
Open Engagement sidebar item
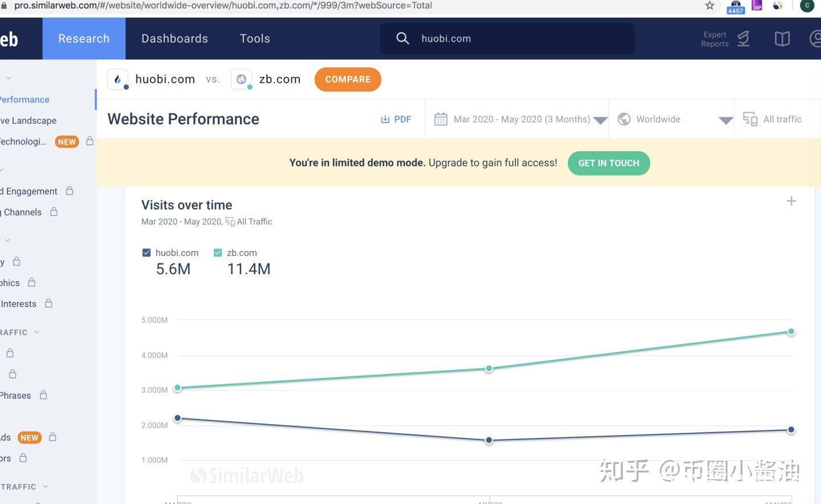(29, 191)
